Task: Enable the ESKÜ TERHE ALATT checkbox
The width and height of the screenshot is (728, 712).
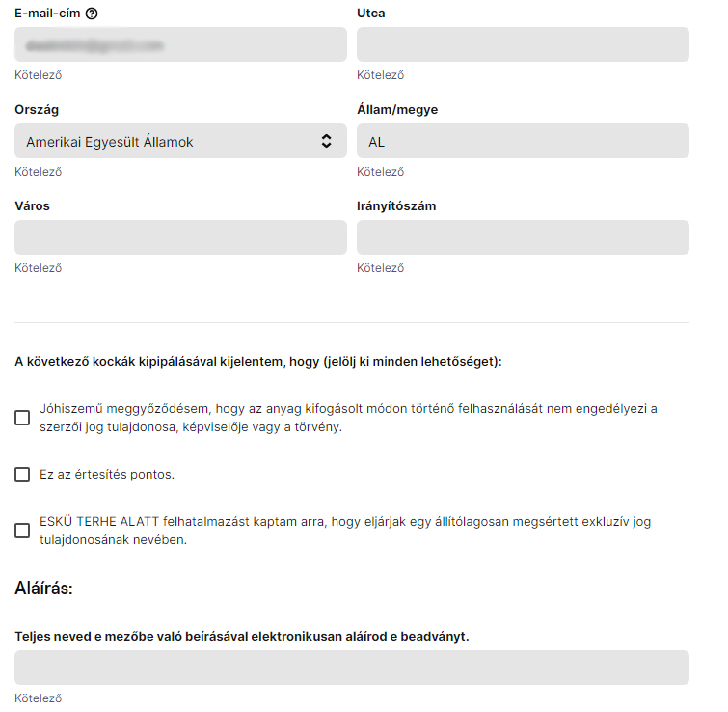Action: 22,531
